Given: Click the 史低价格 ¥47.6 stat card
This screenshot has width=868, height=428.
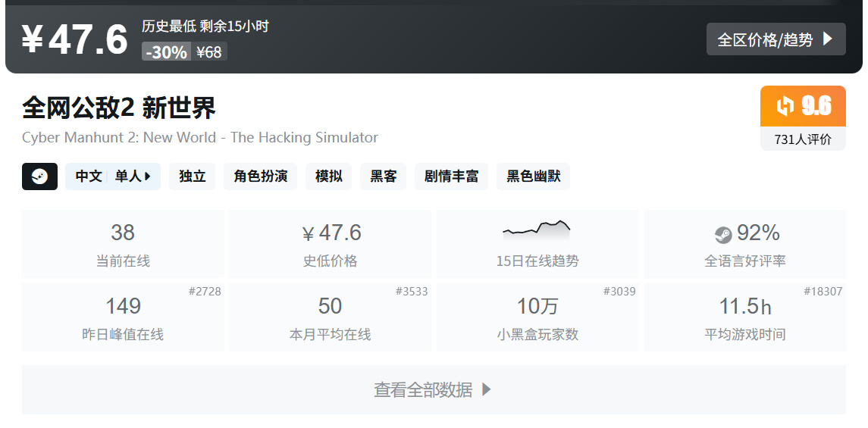Looking at the screenshot, I should (x=330, y=244).
